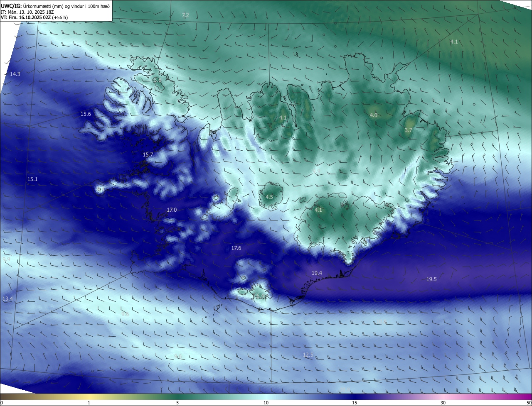The width and height of the screenshot is (532, 406).
Task: Click the 17.6 precipitation value label
Action: pyautogui.click(x=236, y=248)
